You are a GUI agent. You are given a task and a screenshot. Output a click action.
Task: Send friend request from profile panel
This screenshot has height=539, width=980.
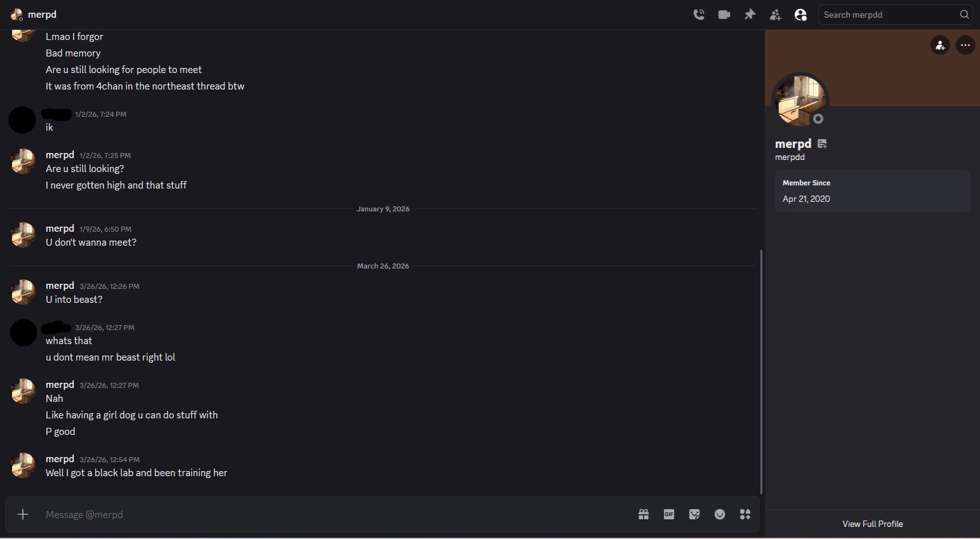click(940, 45)
